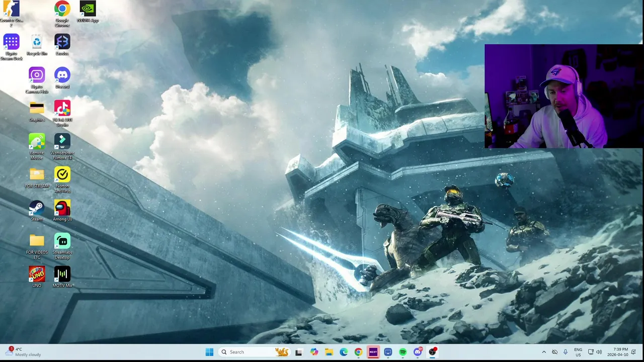Open the NVIDIA App desktop shortcut
The height and width of the screenshot is (362, 644).
tap(88, 12)
